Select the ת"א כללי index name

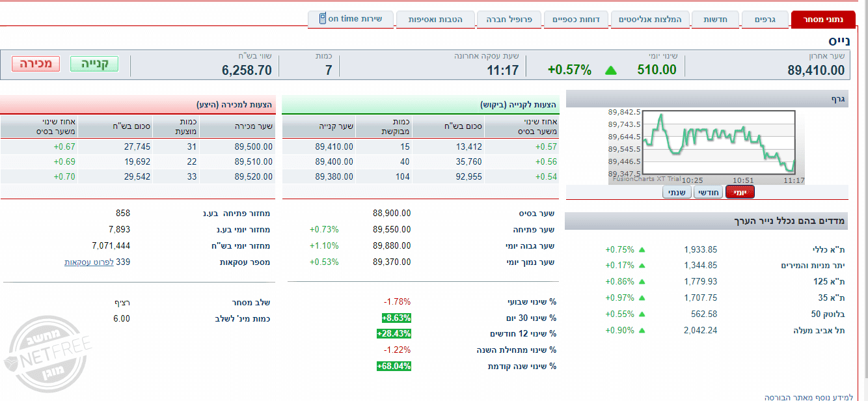(x=829, y=249)
